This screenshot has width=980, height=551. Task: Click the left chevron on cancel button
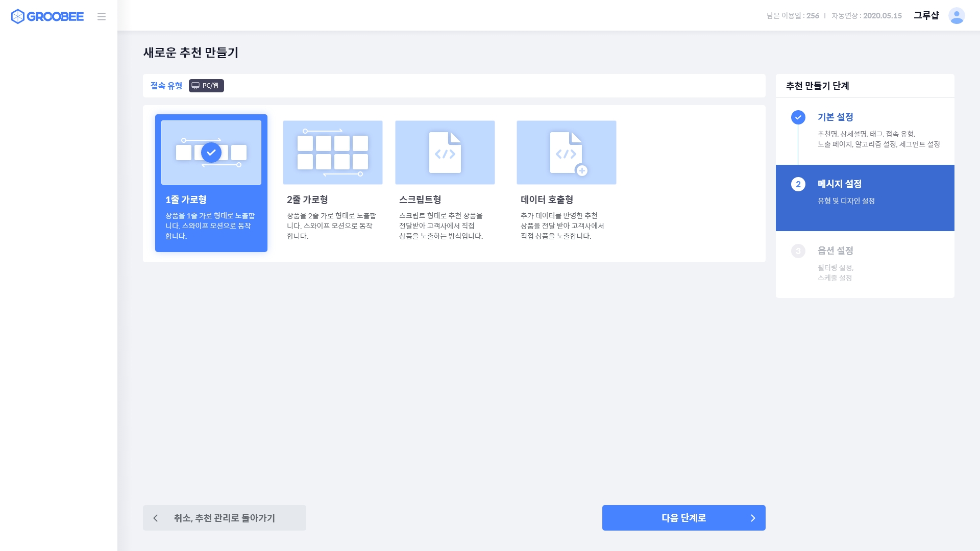click(156, 518)
